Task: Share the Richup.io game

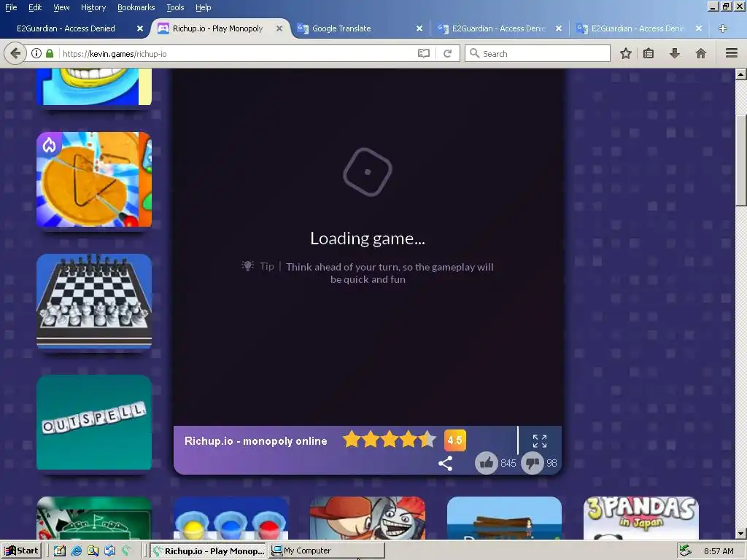Action: 445,463
